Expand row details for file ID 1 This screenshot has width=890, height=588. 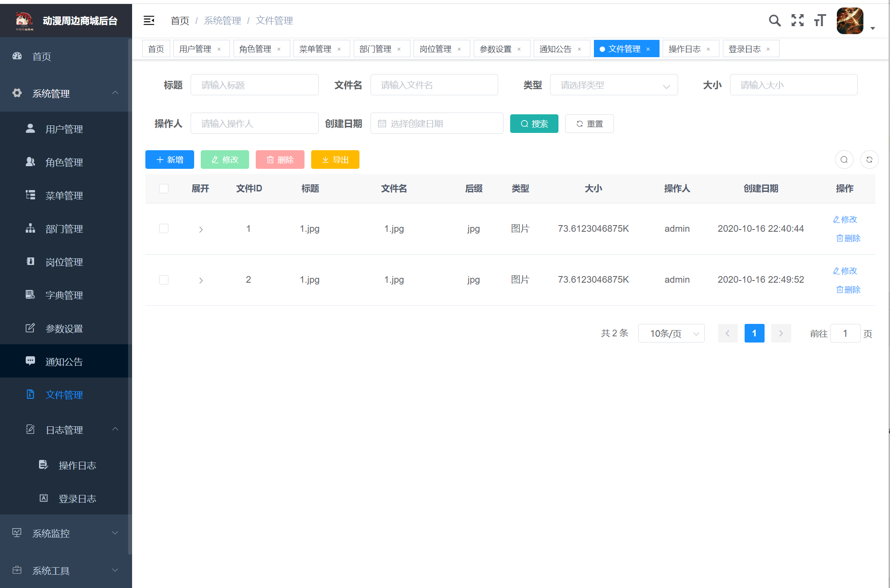201,229
